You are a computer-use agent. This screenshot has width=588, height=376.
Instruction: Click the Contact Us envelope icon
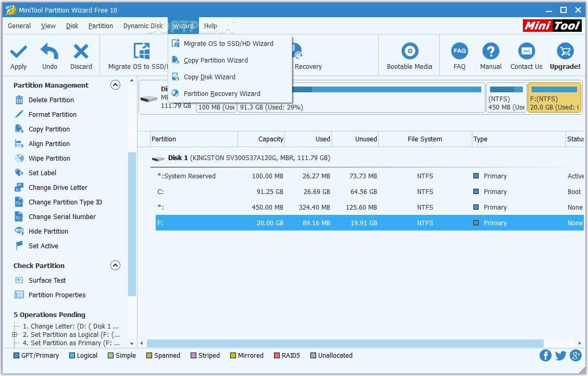527,51
